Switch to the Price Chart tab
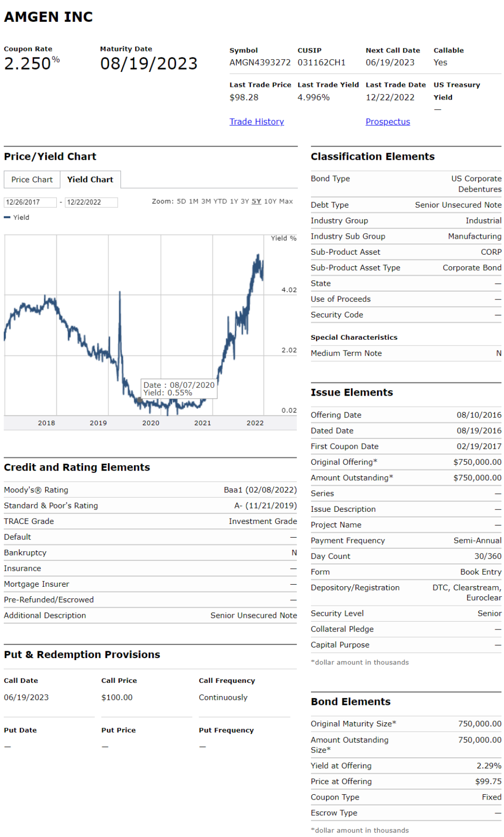Viewport: 504px width, 837px height. 32,179
